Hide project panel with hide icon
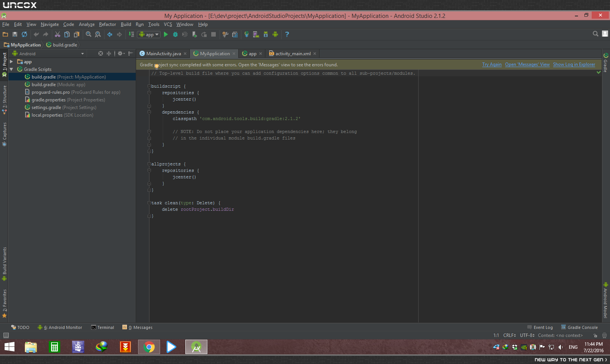This screenshot has width=610, height=364. [131, 54]
